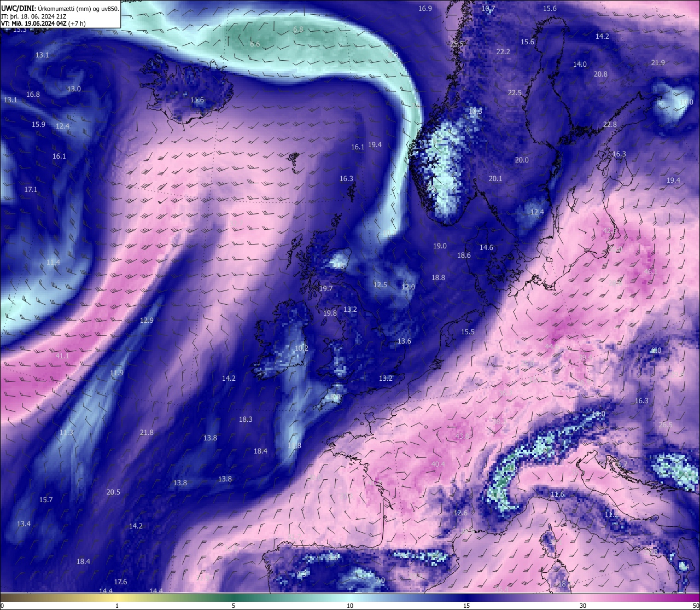Click the initial time line 'IT: þri. 18. 06. 2024 21Z'
This screenshot has width=700, height=610.
(34, 16)
